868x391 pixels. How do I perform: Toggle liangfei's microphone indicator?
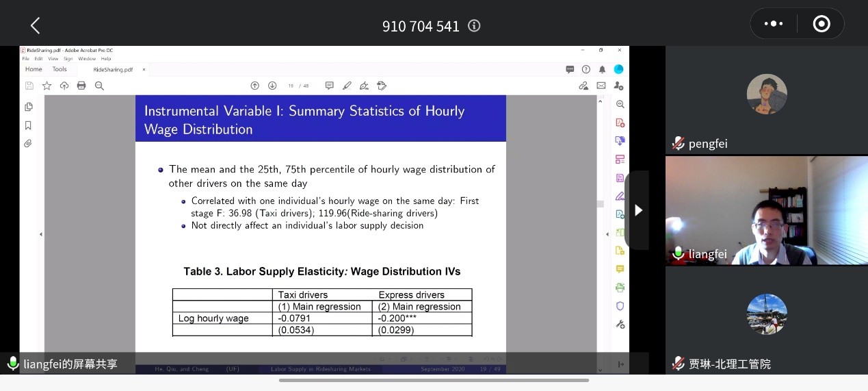coord(679,253)
